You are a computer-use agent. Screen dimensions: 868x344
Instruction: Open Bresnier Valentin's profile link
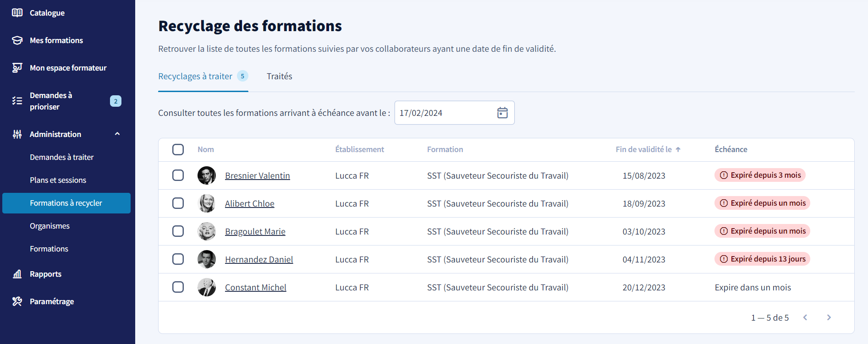click(258, 175)
